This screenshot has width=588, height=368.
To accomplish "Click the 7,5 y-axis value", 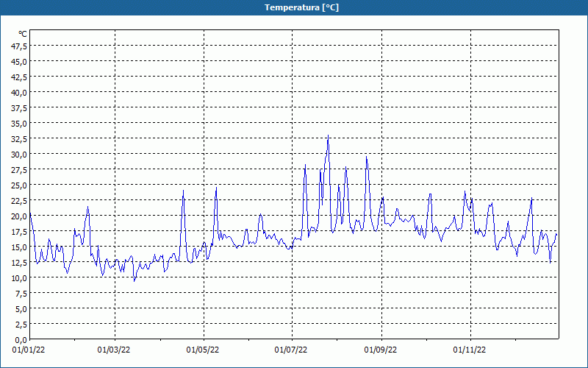I will [21, 294].
